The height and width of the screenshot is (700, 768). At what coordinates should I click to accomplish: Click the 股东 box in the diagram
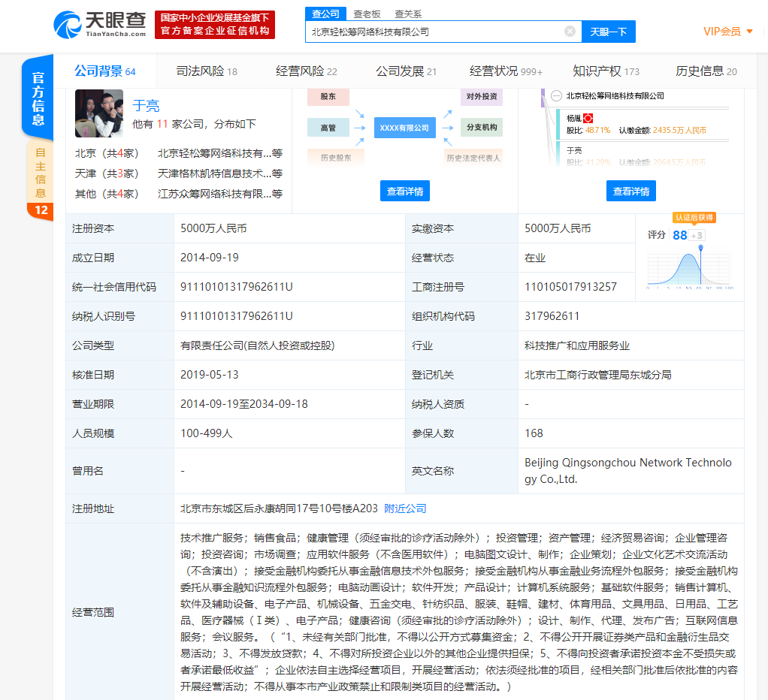tap(328, 96)
